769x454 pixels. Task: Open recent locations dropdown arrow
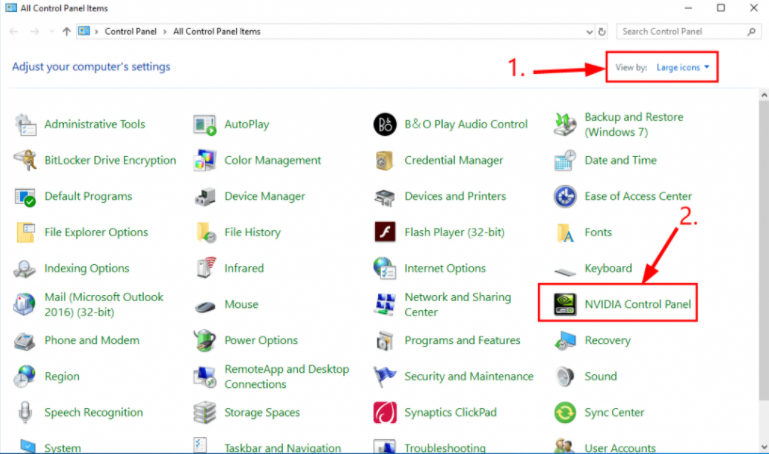click(51, 32)
